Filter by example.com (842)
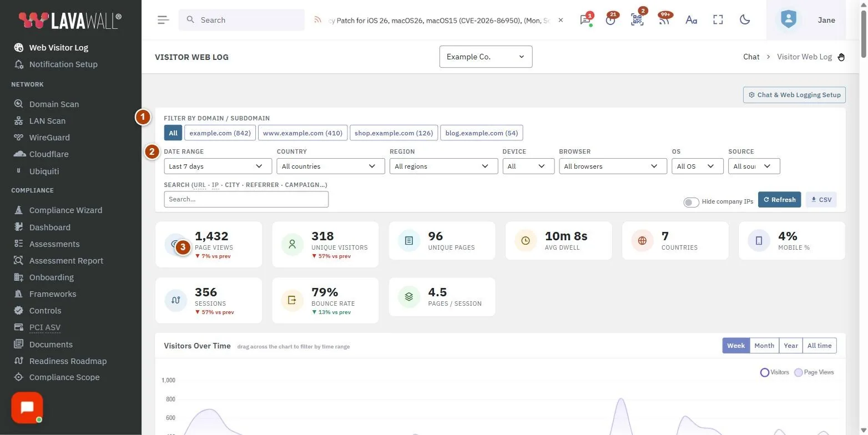 pyautogui.click(x=220, y=133)
